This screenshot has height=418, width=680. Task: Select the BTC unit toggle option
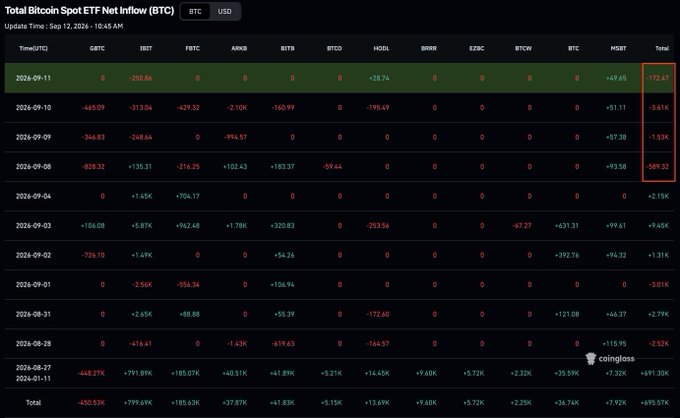pos(195,11)
